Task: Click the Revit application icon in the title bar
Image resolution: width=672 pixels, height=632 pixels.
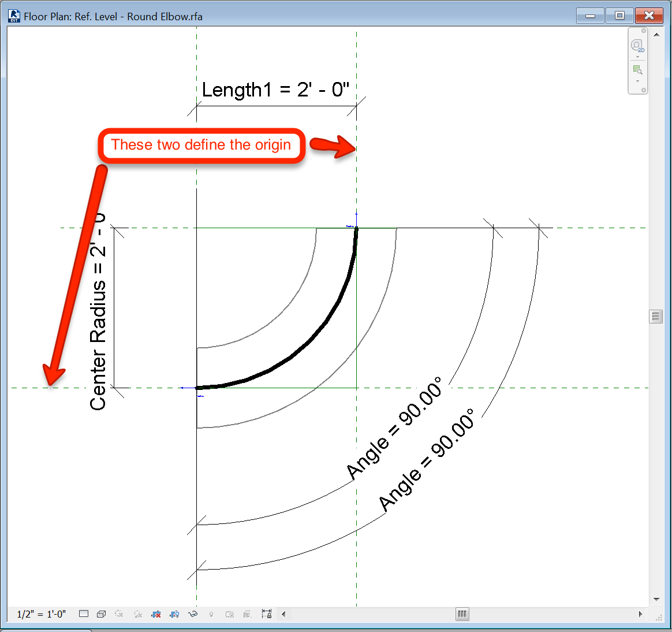Action: click(13, 16)
